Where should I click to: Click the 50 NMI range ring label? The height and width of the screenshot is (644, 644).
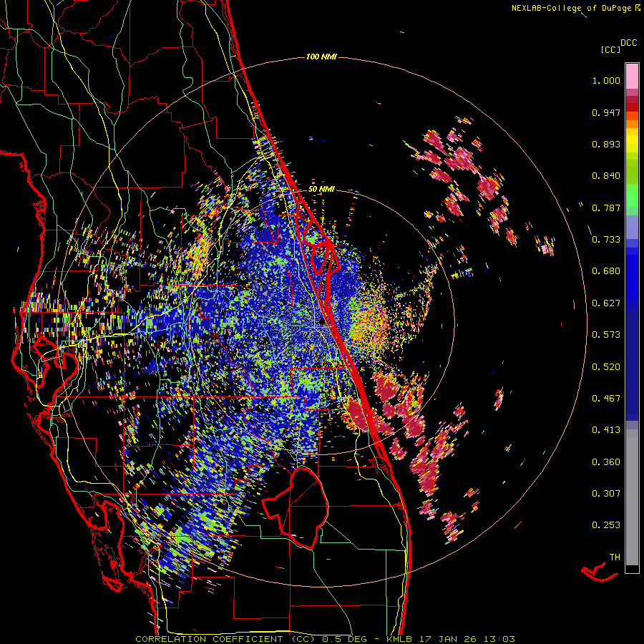click(x=321, y=190)
